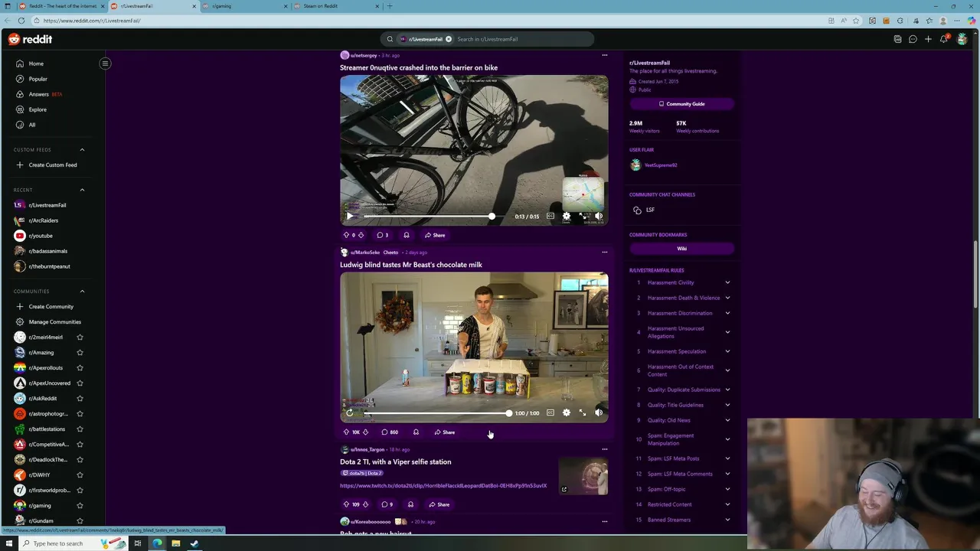
Task: Open comments on bike crash post
Action: [x=383, y=236]
